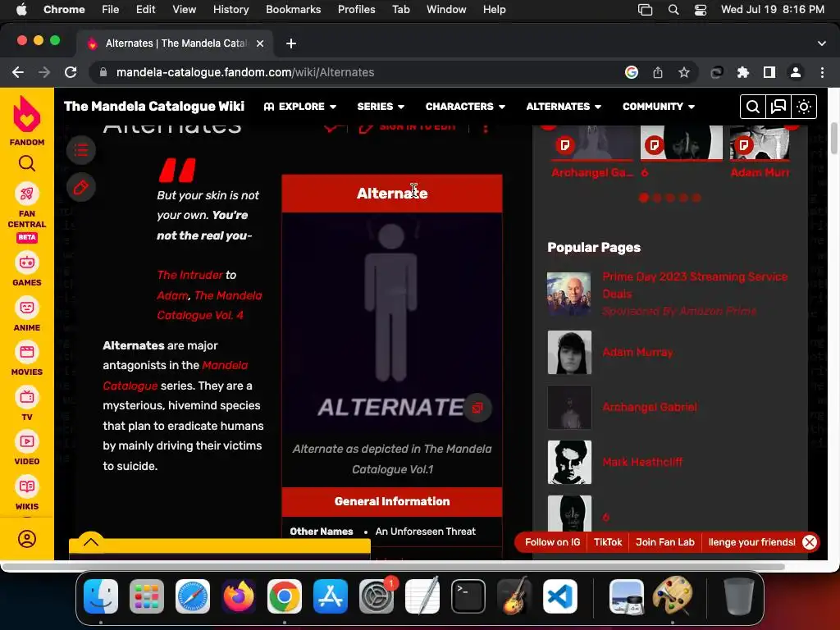This screenshot has height=630, width=840.
Task: Open Chrome tab search dropdown
Action: (822, 43)
